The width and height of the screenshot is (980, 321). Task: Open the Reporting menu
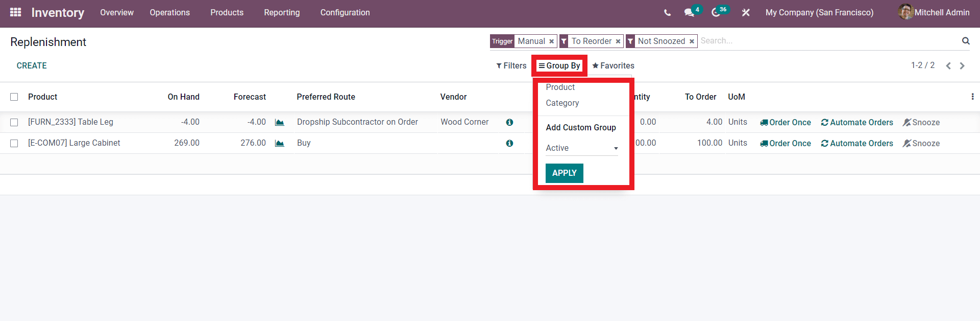pyautogui.click(x=282, y=12)
